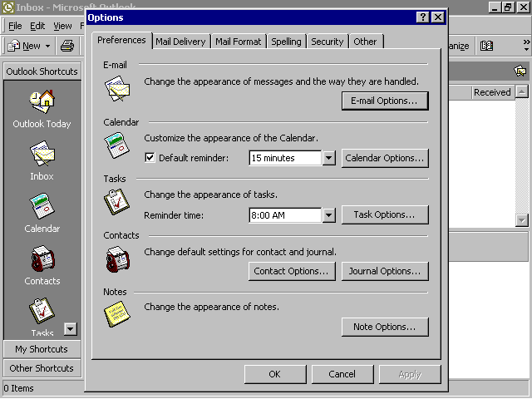
Task: Open the Other Shortcuts group
Action: point(42,368)
